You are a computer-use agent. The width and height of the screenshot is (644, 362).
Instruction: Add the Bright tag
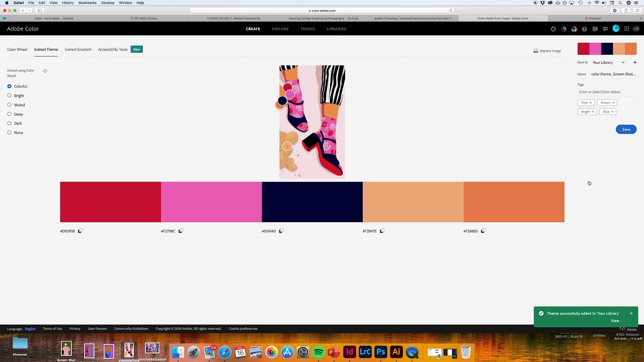coord(587,112)
